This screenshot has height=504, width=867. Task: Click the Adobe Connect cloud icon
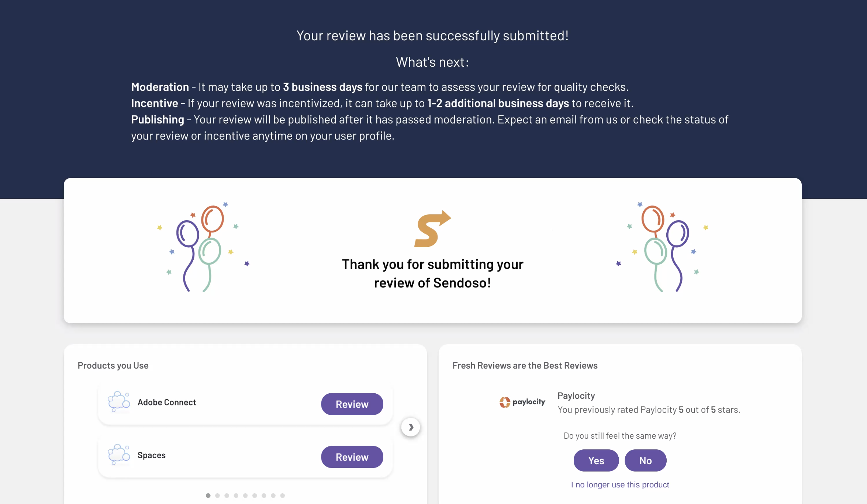pyautogui.click(x=118, y=402)
